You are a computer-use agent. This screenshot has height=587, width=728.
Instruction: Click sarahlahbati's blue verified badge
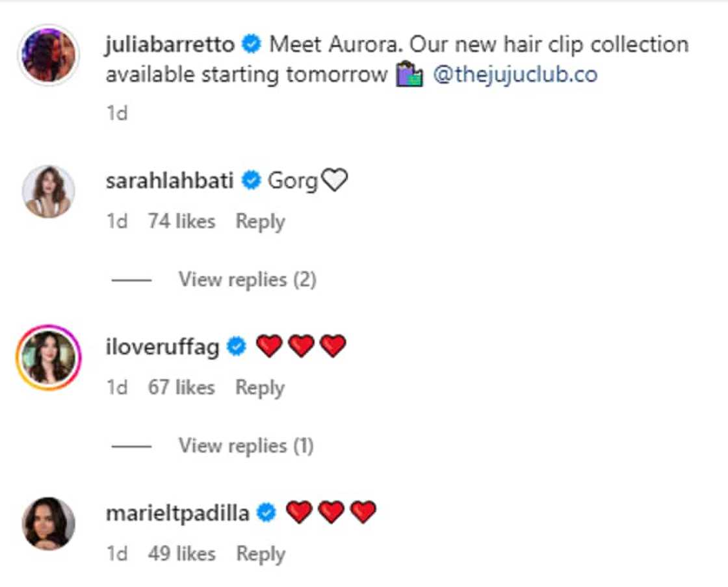(251, 180)
